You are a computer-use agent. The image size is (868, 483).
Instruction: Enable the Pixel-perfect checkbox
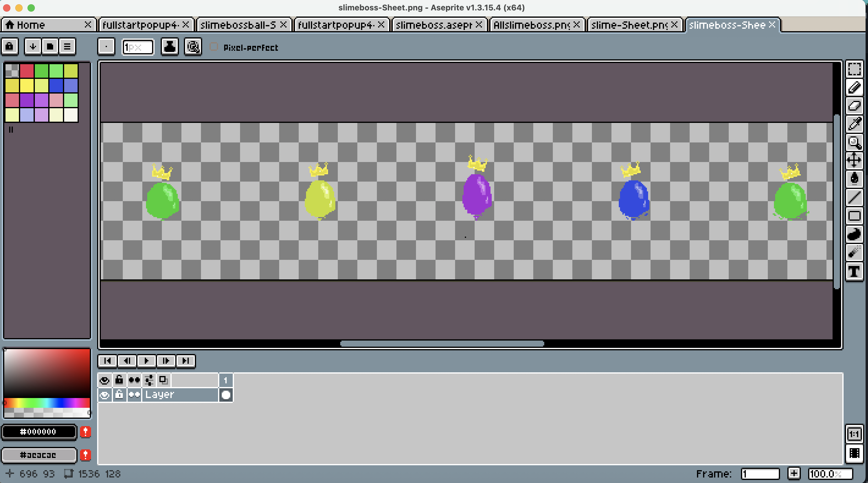[213, 47]
